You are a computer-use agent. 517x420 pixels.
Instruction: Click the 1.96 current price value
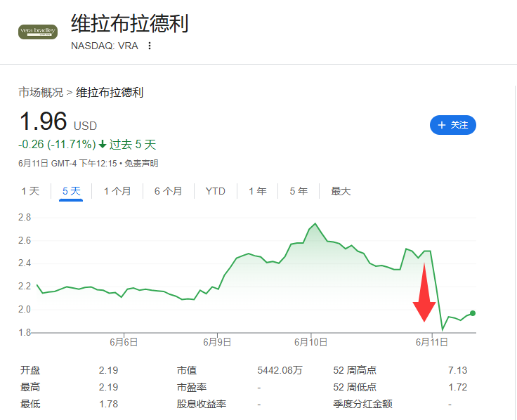tap(43, 122)
